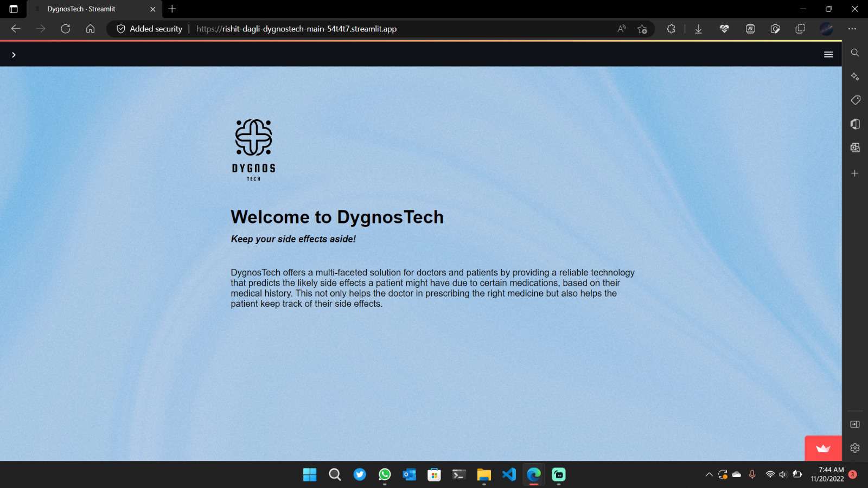Screen dimensions: 868x488
Task: Expand the Streamlit sidebar chevron
Action: tap(14, 54)
